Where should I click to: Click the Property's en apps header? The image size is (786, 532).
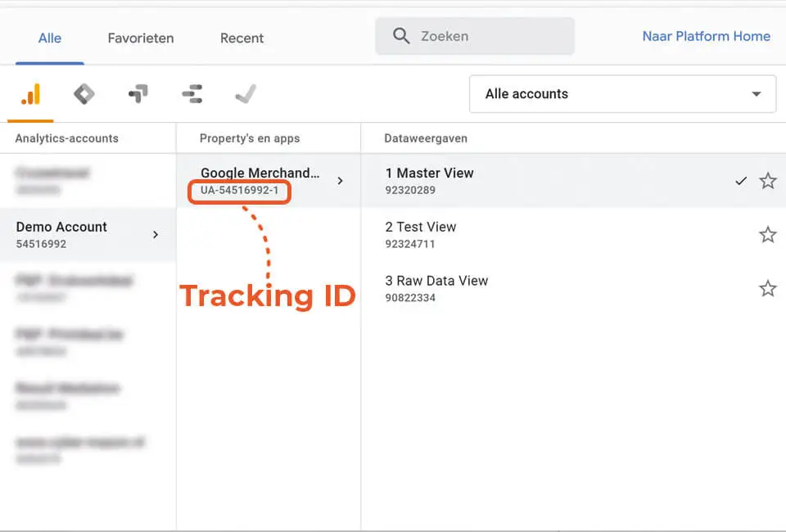click(250, 138)
